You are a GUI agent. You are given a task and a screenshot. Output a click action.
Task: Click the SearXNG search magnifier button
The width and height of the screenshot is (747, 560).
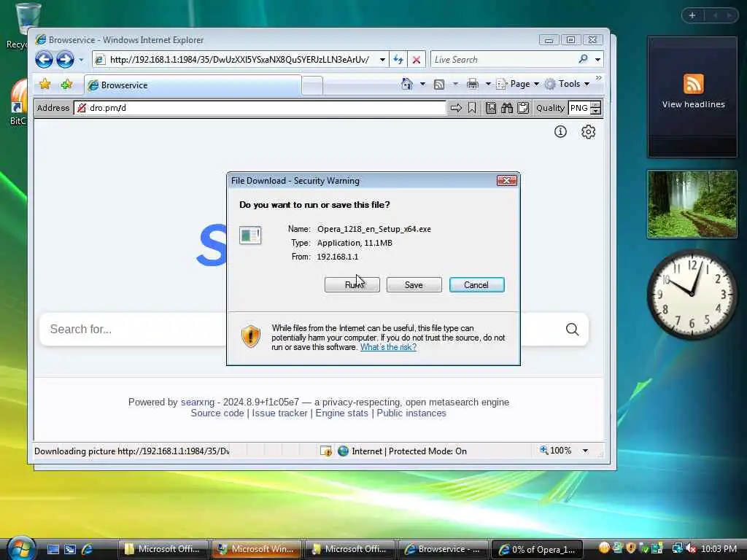click(572, 329)
